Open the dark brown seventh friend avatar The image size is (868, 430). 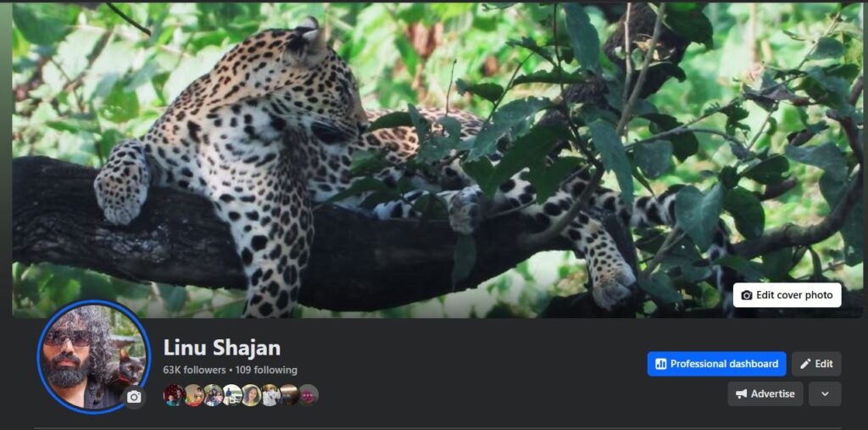tap(289, 395)
